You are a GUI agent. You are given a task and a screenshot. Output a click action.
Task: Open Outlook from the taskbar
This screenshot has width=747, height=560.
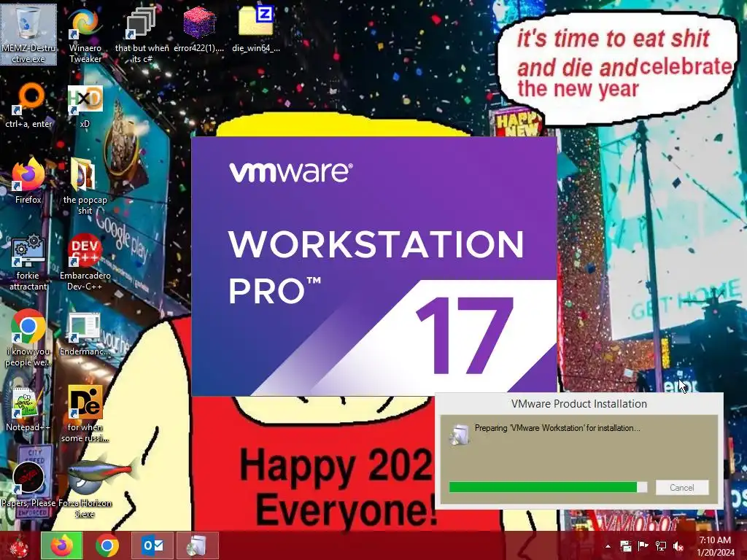[x=152, y=545]
